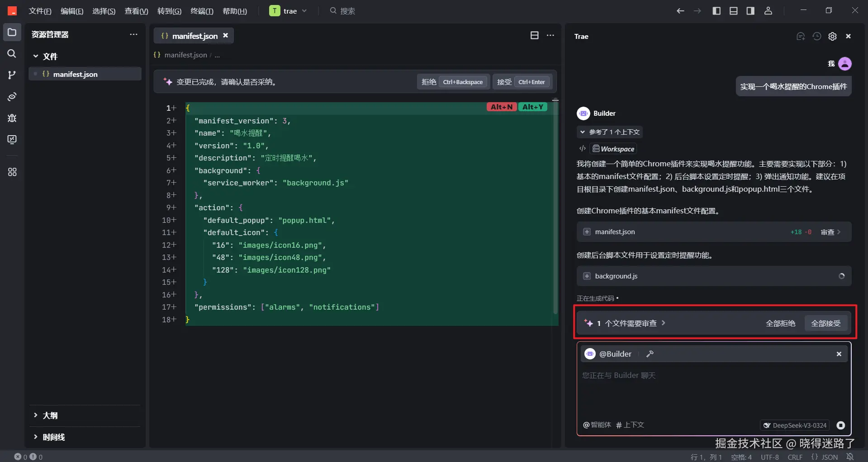The image size is (868, 462).
Task: Reject the change with the 拒绝 button
Action: click(453, 82)
